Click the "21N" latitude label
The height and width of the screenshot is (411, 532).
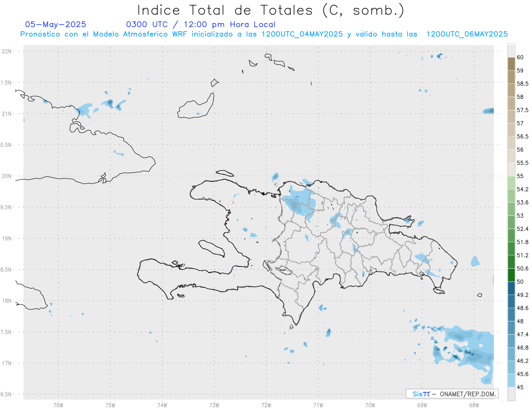(x=8, y=114)
